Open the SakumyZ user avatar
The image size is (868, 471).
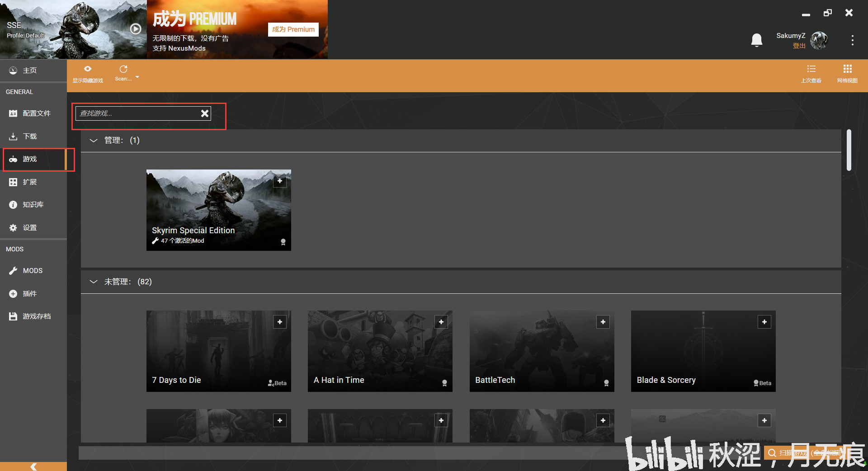819,40
